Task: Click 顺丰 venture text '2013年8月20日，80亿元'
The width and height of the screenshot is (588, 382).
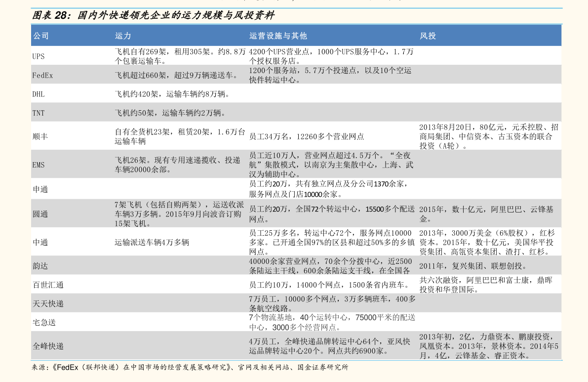Action: [x=462, y=127]
